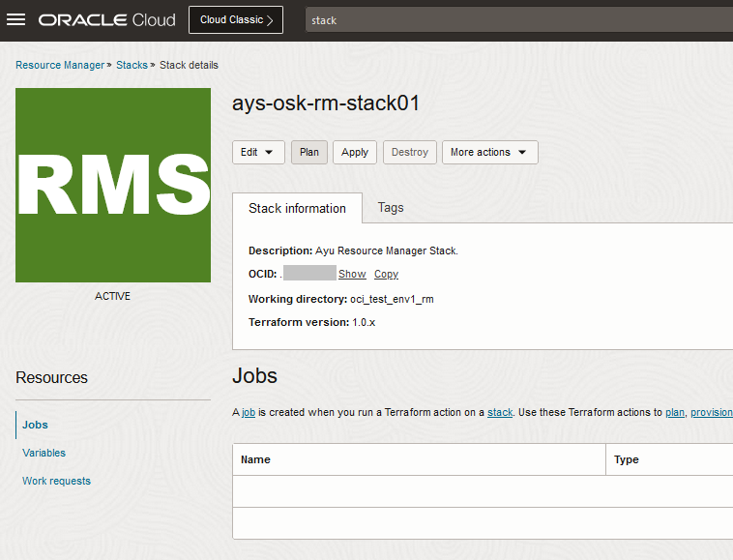
Task: Click the description 'Ayu Resource Manager Stack.'
Action: coord(387,251)
